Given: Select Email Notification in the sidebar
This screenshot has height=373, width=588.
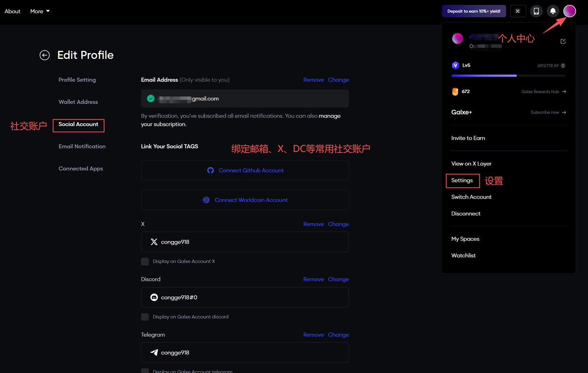Looking at the screenshot, I should click(82, 147).
